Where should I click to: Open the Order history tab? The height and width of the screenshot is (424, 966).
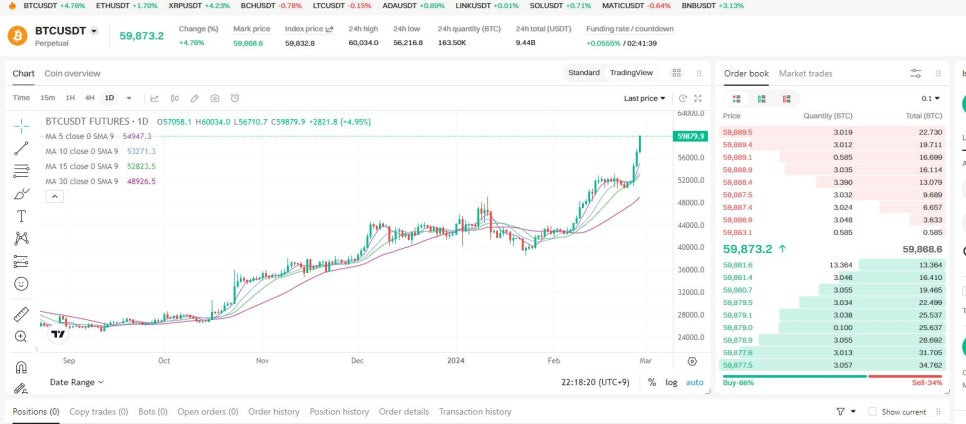(x=274, y=412)
